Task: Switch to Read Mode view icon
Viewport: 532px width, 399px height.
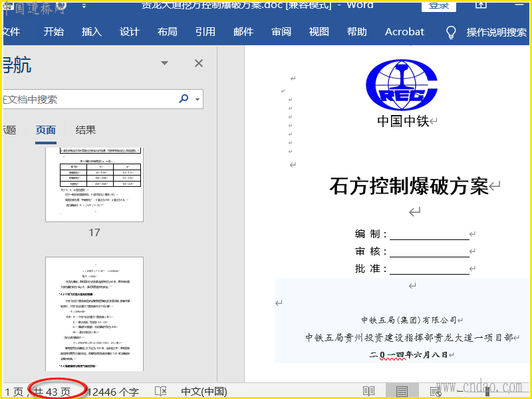Action: pyautogui.click(x=368, y=391)
